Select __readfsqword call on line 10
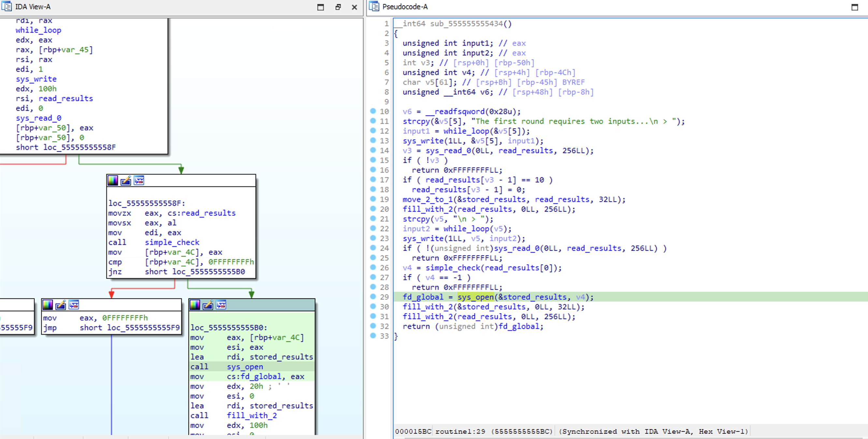Viewport: 868px width, 439px height. click(x=455, y=111)
